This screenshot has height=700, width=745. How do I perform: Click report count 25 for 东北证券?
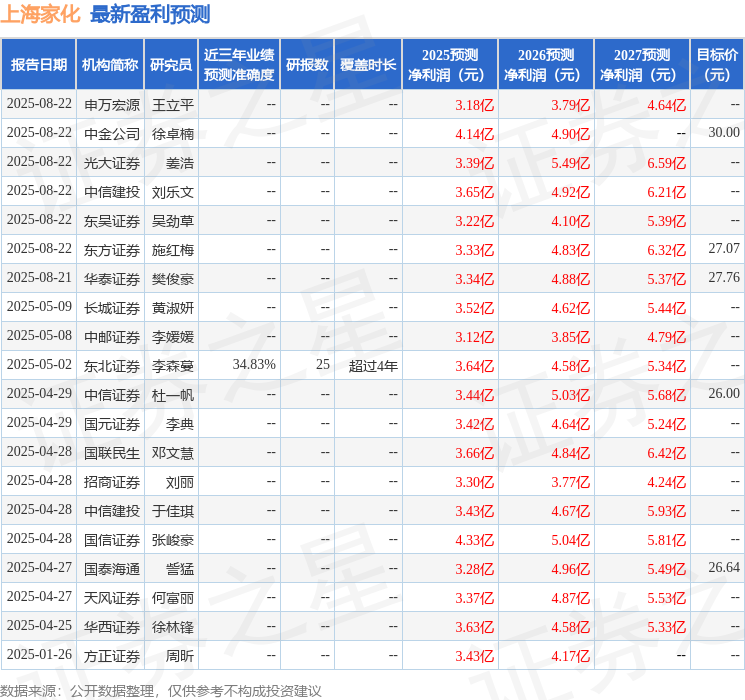(323, 364)
